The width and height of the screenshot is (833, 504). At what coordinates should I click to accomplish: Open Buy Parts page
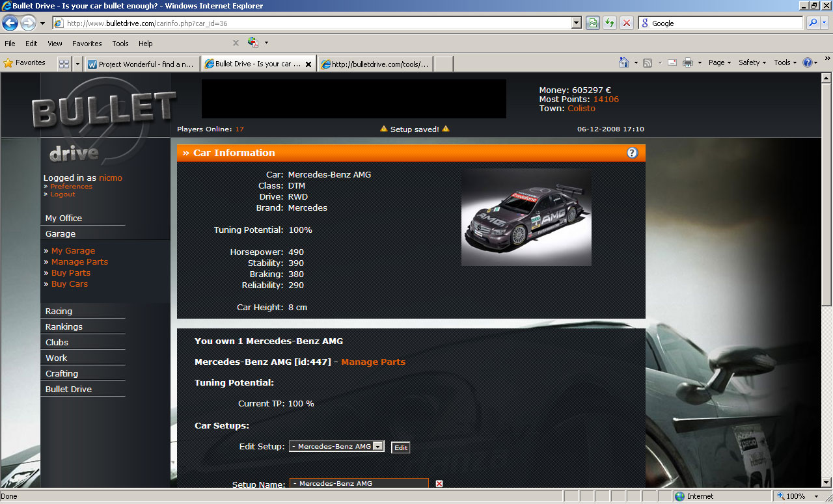click(71, 272)
